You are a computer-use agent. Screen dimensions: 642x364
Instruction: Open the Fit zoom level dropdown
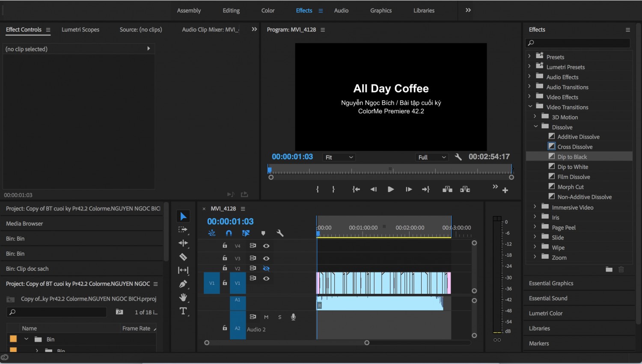point(339,157)
